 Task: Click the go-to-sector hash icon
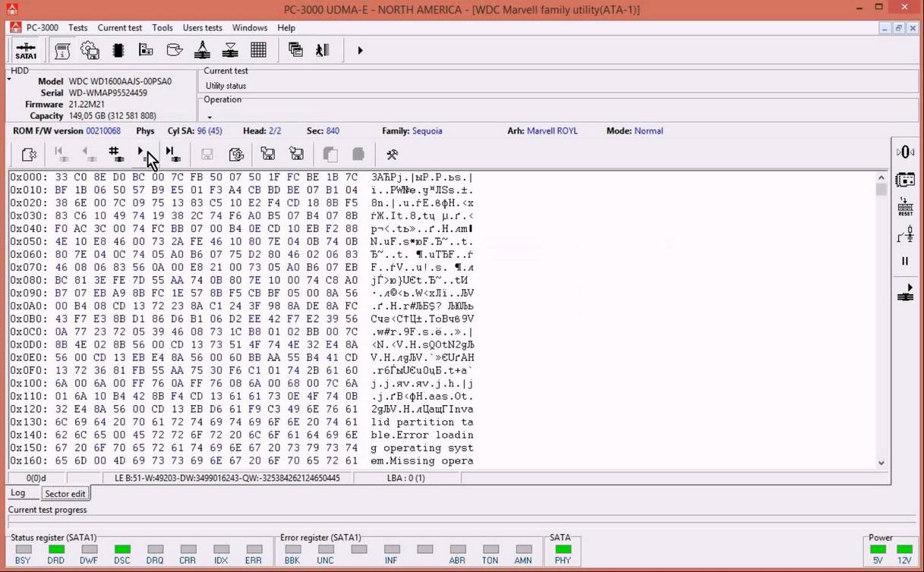(115, 154)
